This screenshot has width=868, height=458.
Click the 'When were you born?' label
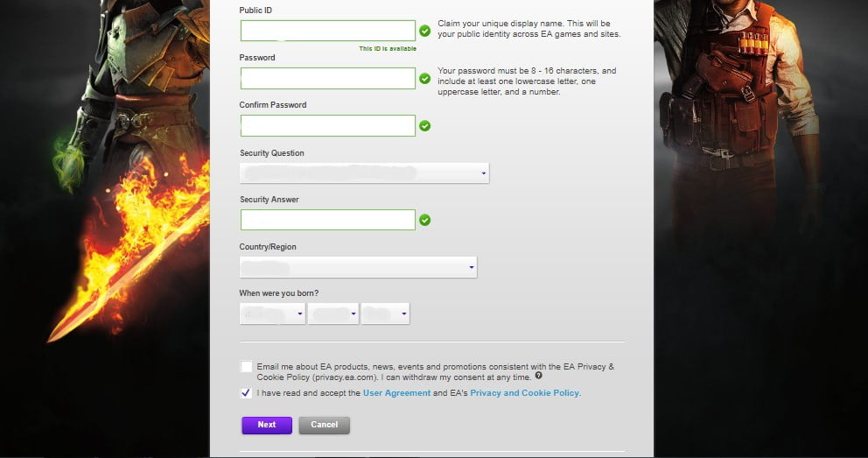click(279, 293)
